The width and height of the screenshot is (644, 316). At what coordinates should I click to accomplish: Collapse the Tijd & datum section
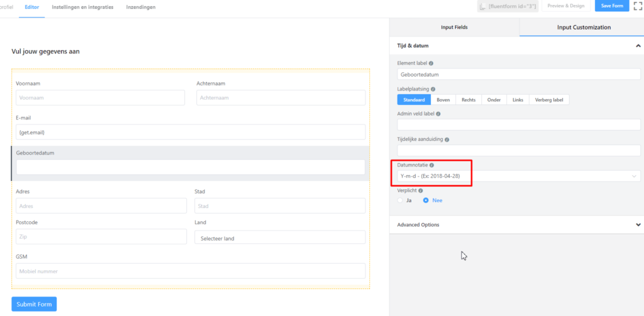[x=638, y=46]
